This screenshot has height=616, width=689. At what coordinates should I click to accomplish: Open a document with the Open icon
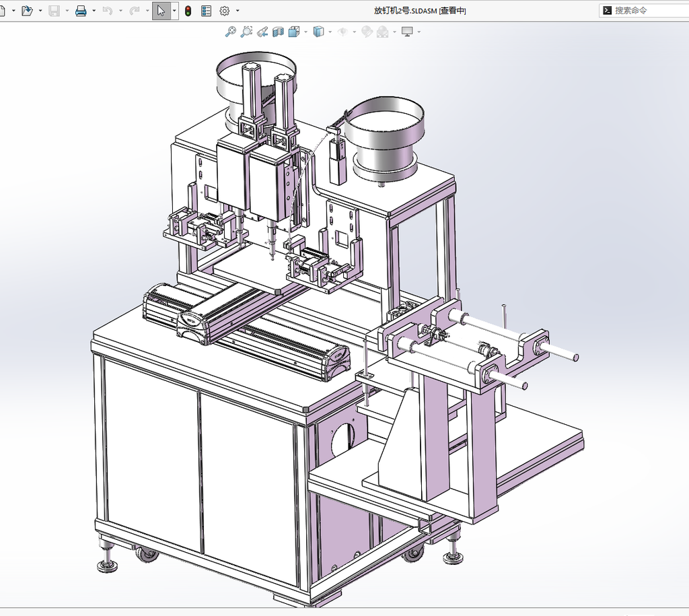(x=27, y=11)
